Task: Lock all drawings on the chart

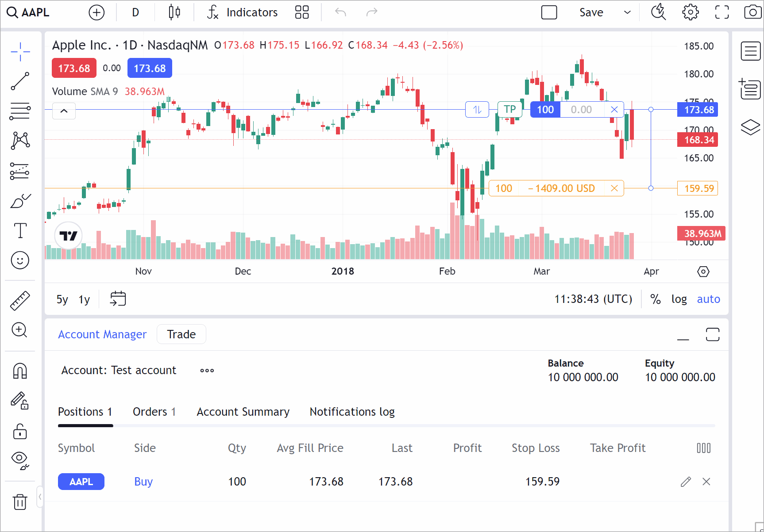Action: point(20,432)
